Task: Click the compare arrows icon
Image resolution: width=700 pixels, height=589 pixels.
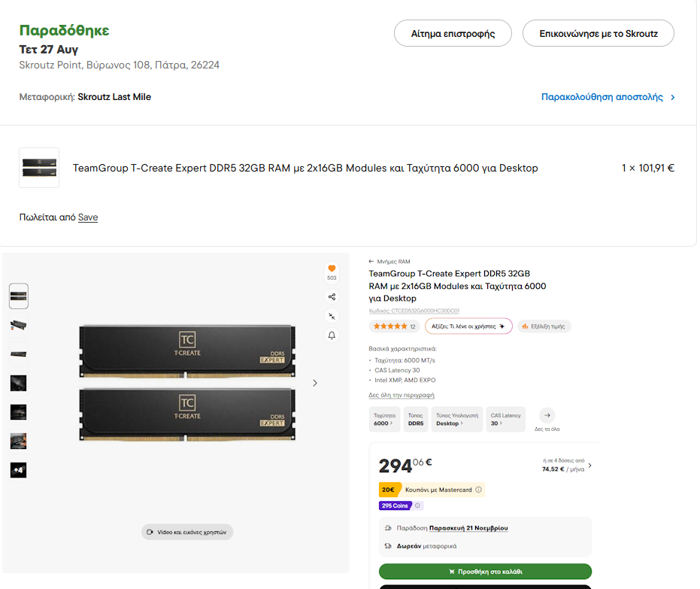Action: 332,316
